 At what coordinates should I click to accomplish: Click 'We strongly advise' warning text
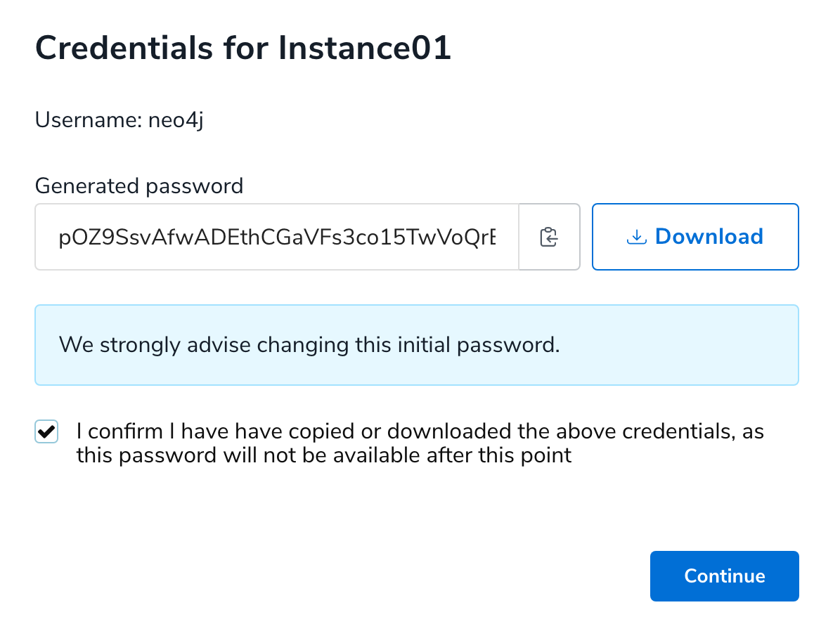pyautogui.click(x=154, y=345)
